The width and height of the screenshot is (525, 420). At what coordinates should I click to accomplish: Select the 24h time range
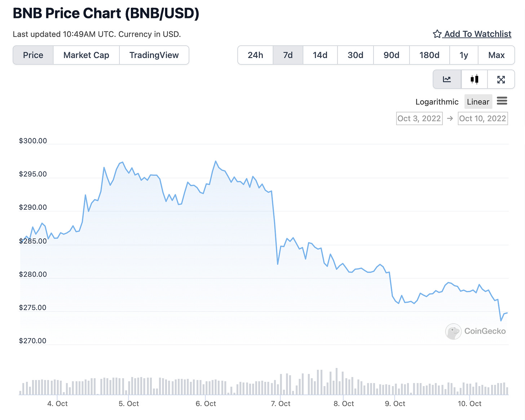point(255,55)
